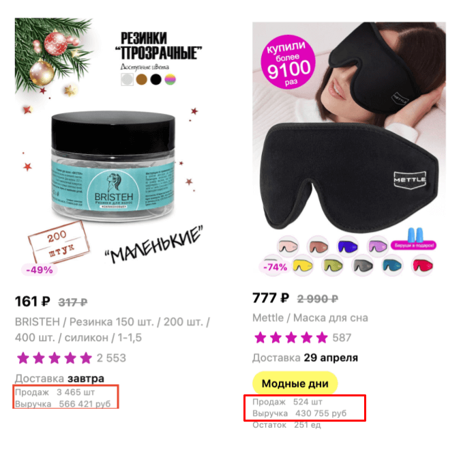Click the 161 ₽ price
Viewport: 476px width, 451px height.
coord(33,302)
